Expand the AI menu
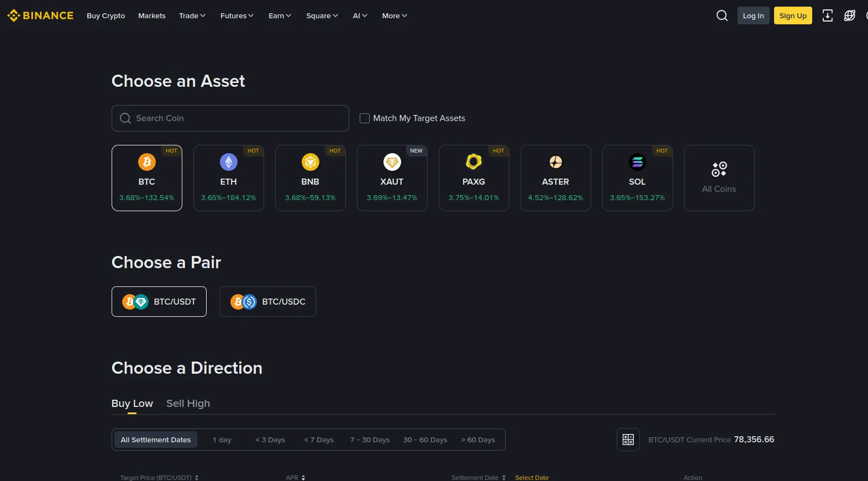This screenshot has width=868, height=481. click(360, 16)
